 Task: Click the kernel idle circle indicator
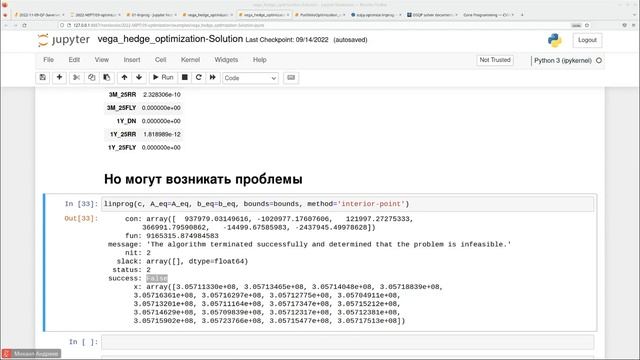[599, 60]
